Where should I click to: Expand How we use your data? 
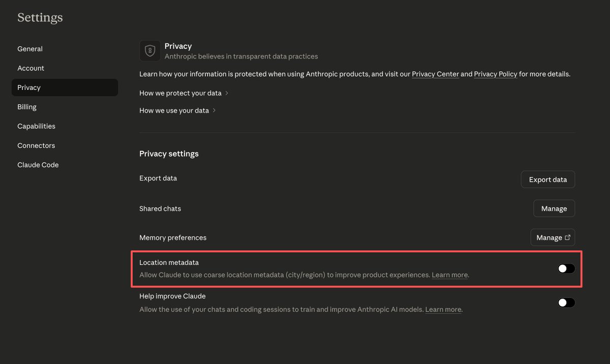[178, 110]
